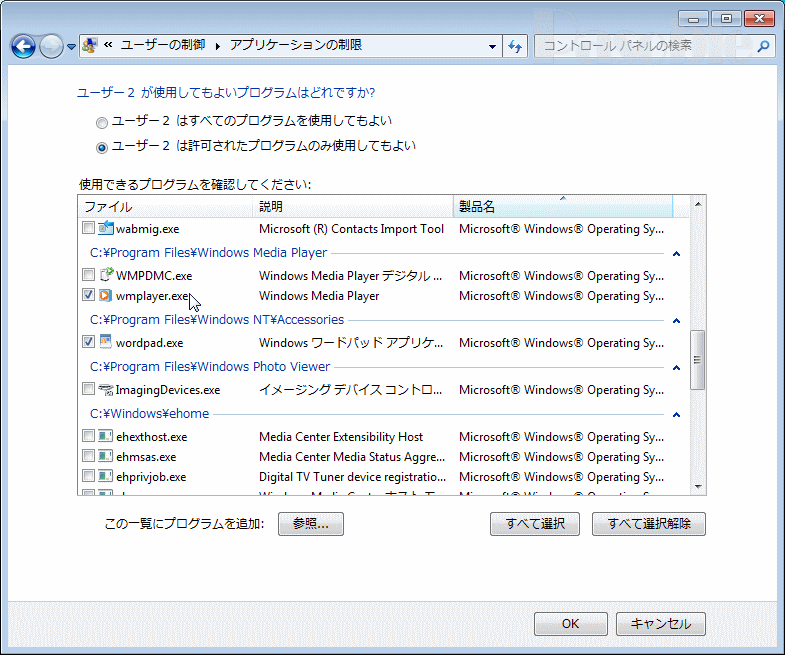This screenshot has height=655, width=785.
Task: Sort by 製品名 column header
Action: [563, 206]
